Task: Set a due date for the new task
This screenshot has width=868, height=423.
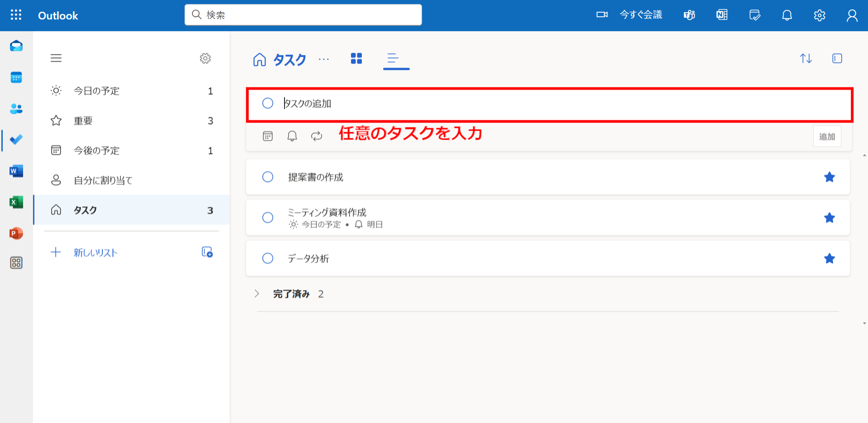Action: pyautogui.click(x=267, y=136)
